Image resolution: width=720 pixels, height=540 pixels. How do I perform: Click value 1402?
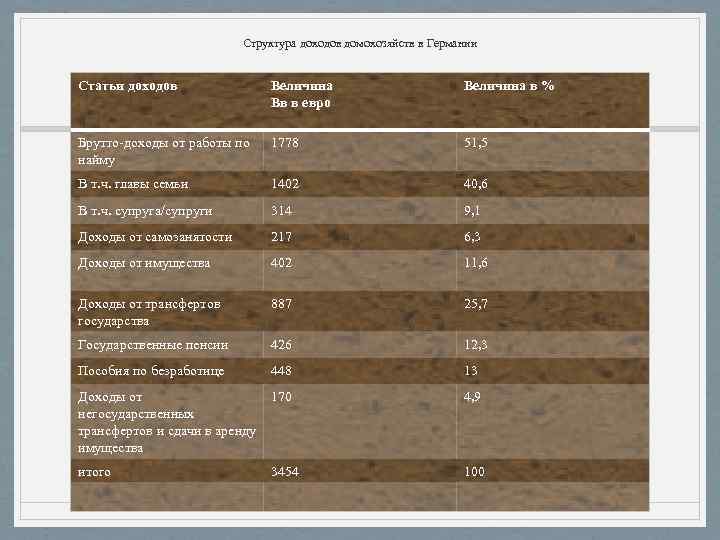tap(285, 184)
